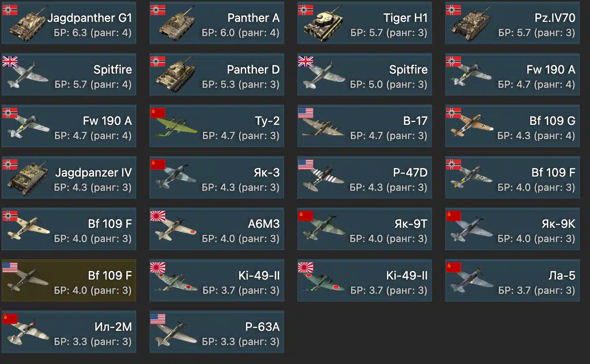Select the Jagdpanther G1 tank card

[69, 23]
